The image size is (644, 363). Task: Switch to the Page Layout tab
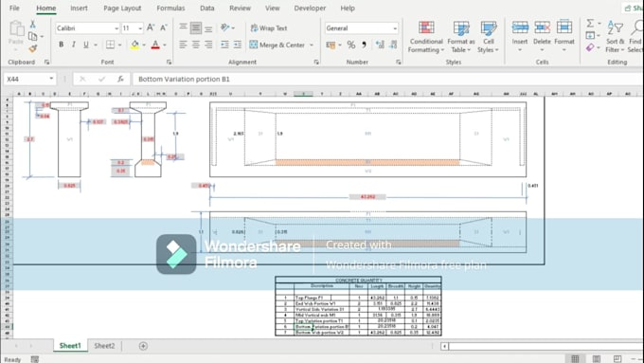click(x=122, y=8)
